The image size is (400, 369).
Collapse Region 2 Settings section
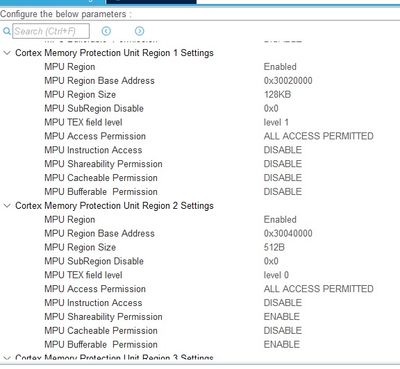(x=7, y=206)
